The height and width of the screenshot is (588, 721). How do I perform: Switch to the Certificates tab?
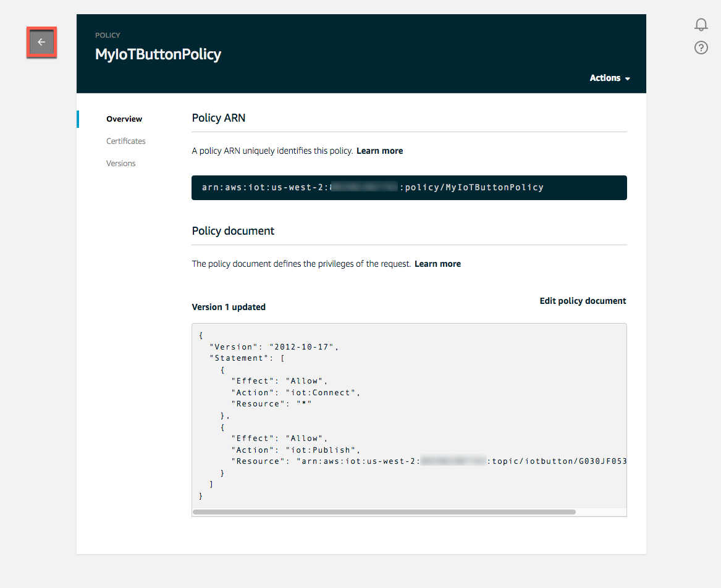[x=125, y=141]
